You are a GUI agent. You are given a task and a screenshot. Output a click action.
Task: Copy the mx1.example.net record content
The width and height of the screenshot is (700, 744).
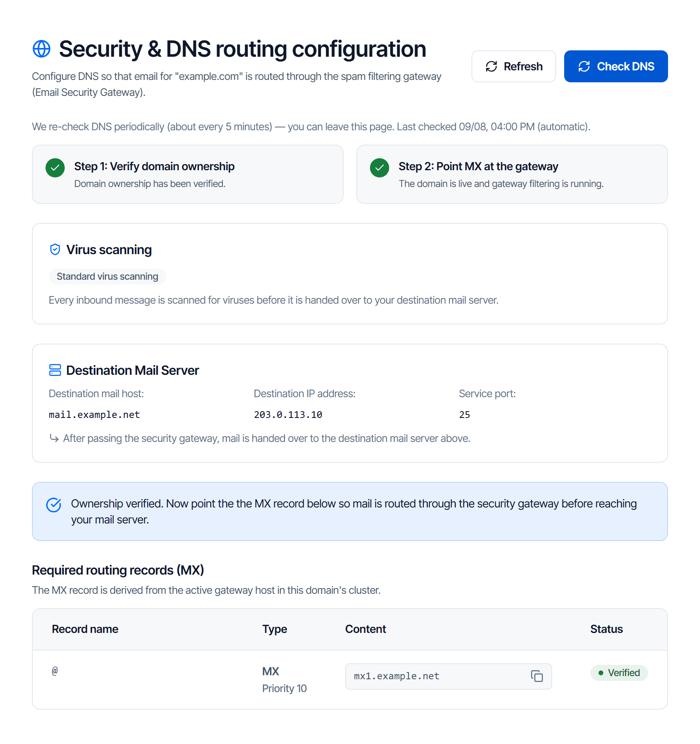(537, 676)
